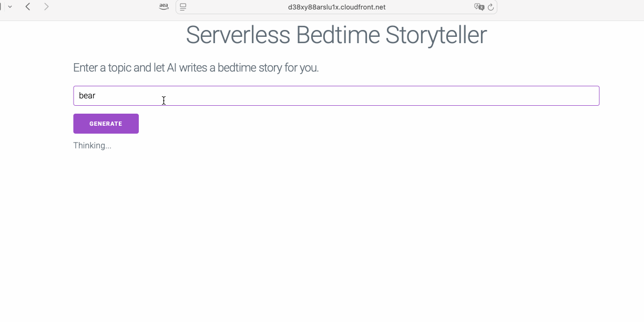The width and height of the screenshot is (644, 322).
Task: Place cursor after the word bear
Action: tap(96, 96)
